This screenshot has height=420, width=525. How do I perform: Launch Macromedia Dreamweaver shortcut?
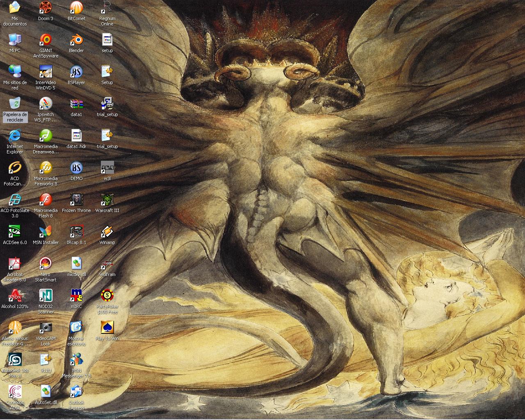coord(46,135)
